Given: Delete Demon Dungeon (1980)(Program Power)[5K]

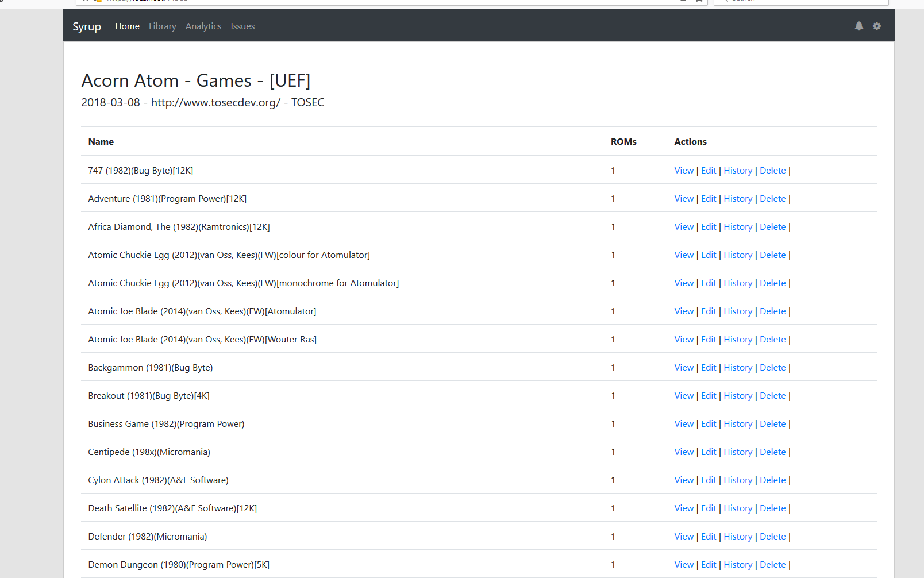Looking at the screenshot, I should (x=772, y=565).
